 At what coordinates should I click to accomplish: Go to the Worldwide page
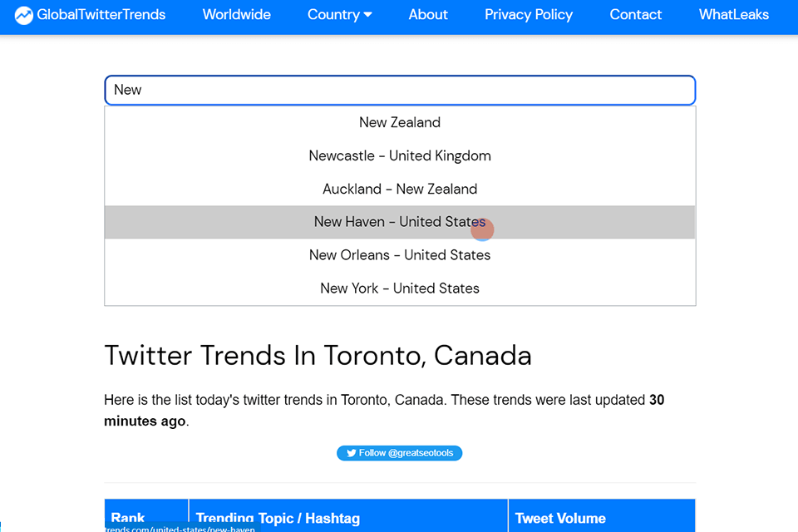click(237, 15)
